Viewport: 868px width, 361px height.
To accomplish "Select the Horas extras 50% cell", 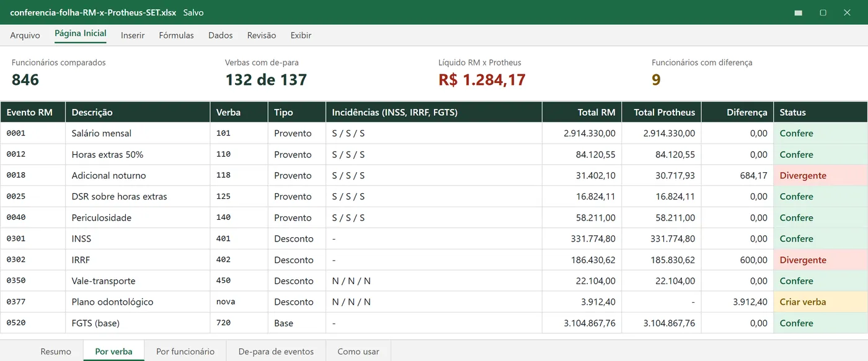I will 138,154.
